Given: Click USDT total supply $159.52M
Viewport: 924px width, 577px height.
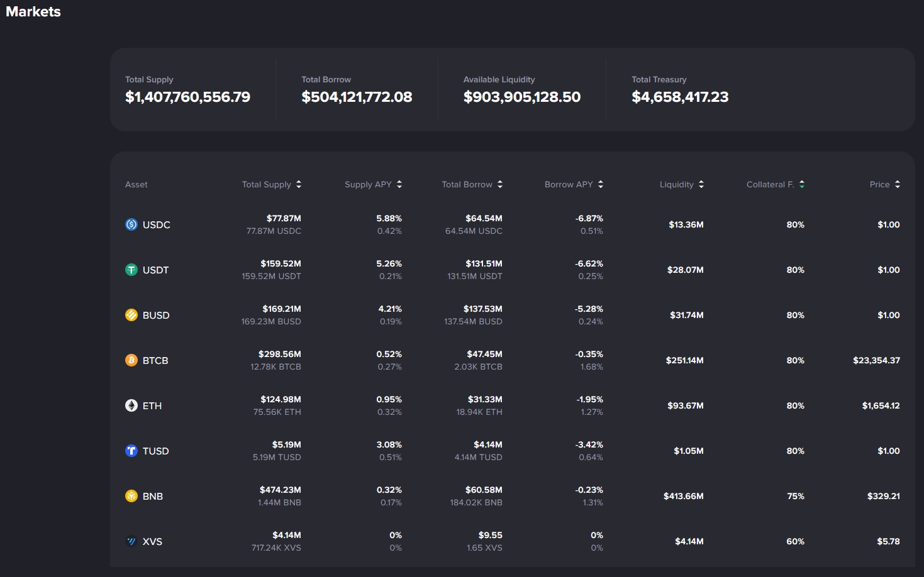Looking at the screenshot, I should 281,263.
